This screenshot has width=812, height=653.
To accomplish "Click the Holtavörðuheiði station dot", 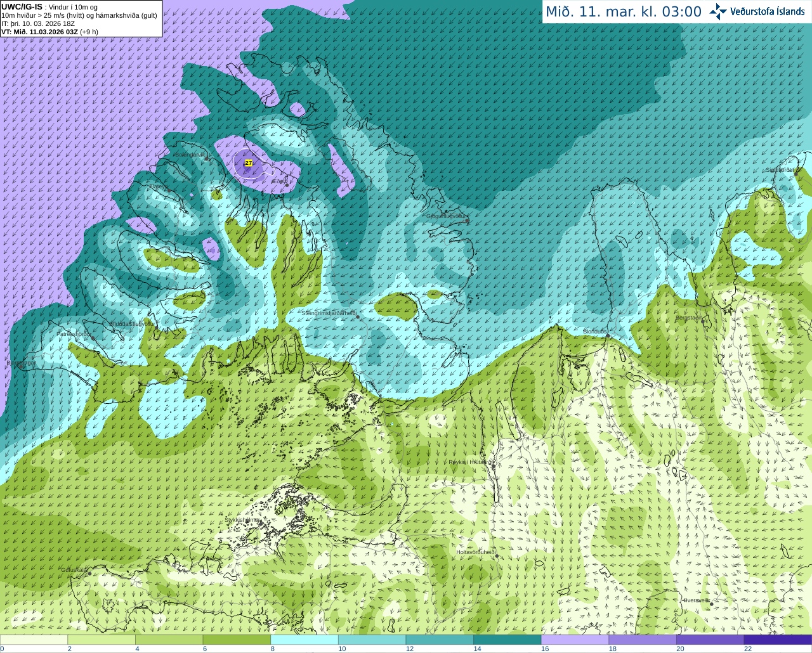I will (x=496, y=556).
